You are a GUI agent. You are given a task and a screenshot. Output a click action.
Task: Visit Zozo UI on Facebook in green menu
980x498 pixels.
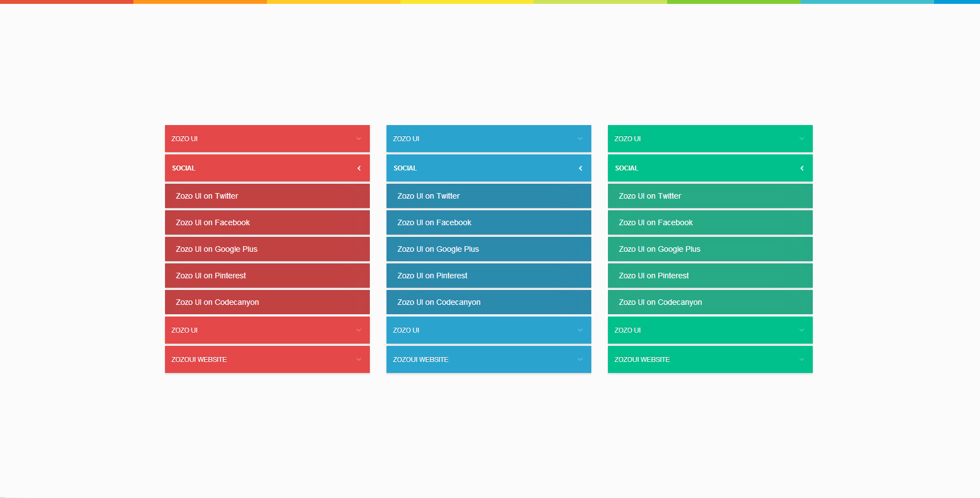point(710,222)
